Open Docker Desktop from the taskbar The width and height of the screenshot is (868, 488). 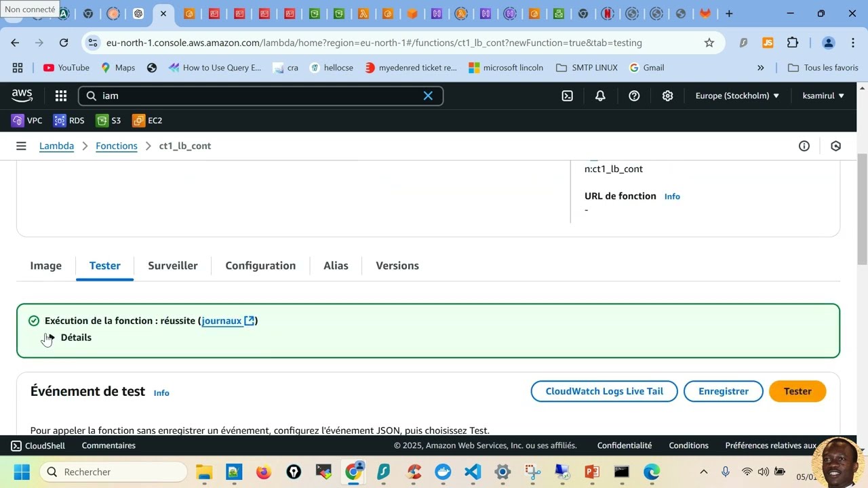[443, 472]
